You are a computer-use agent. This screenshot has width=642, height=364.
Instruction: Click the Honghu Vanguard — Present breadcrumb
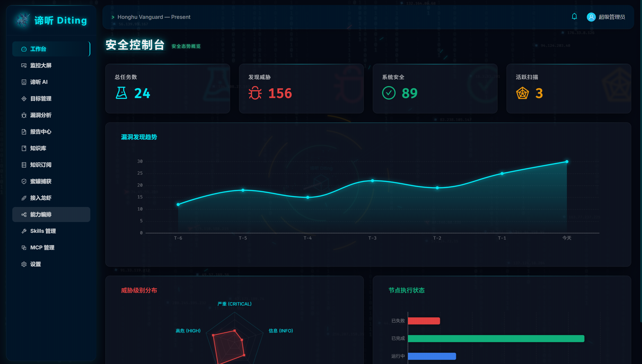[154, 17]
